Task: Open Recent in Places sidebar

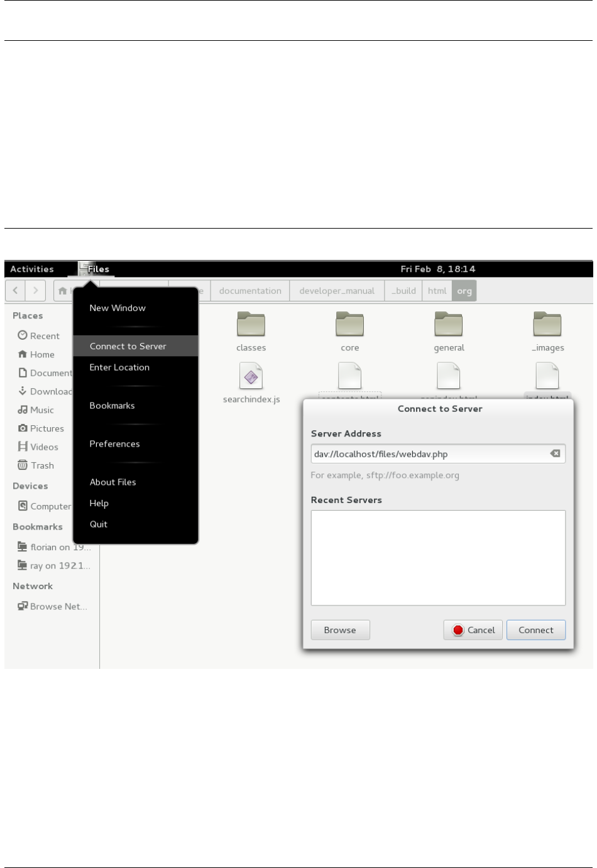Action: 45,336
